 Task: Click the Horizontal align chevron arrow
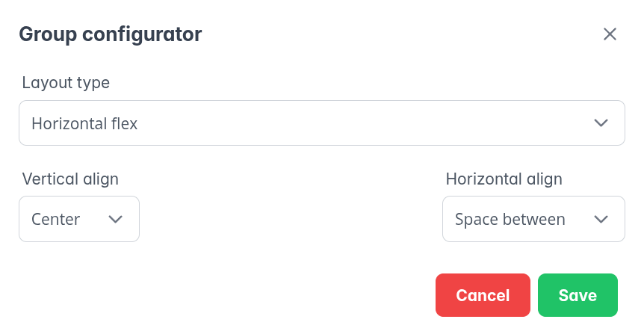tap(601, 219)
